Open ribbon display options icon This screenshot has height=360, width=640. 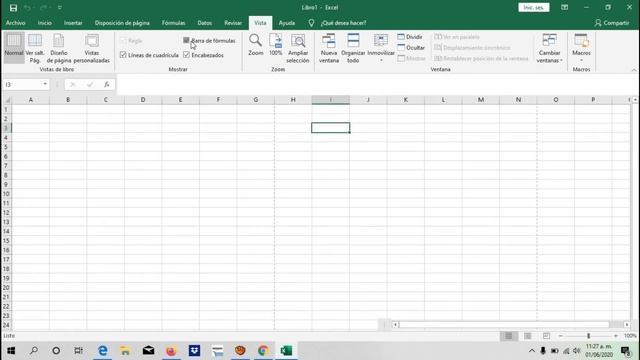pyautogui.click(x=564, y=7)
